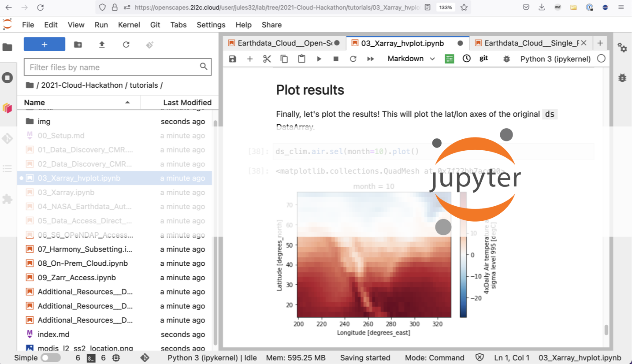Viewport: 632px width, 364px height.
Task: Sort files by clicking Name column header
Action: tap(34, 102)
